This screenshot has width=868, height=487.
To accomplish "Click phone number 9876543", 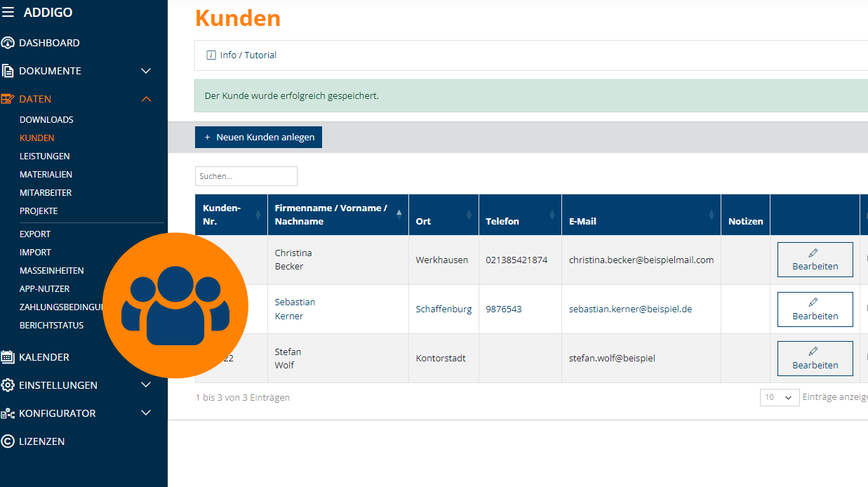I will tap(504, 309).
